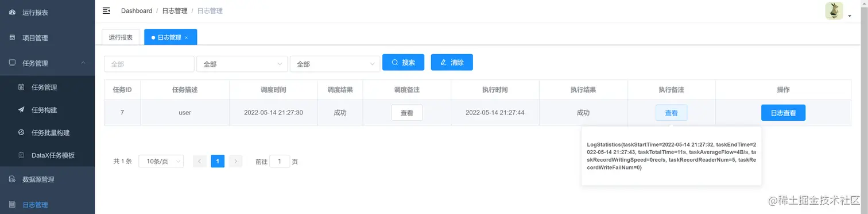Click 查看 under 执行备注 column
Viewport: 868px width, 214px height.
click(x=671, y=113)
